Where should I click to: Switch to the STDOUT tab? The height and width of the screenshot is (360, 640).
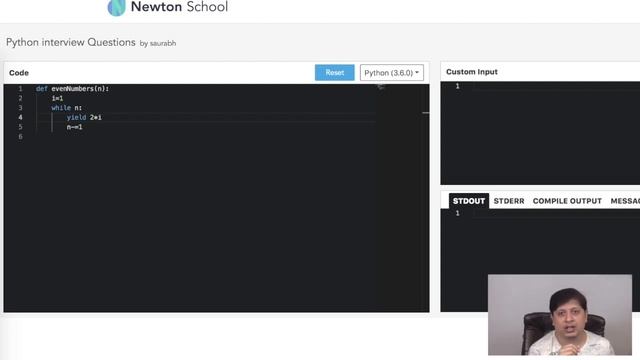click(x=469, y=201)
